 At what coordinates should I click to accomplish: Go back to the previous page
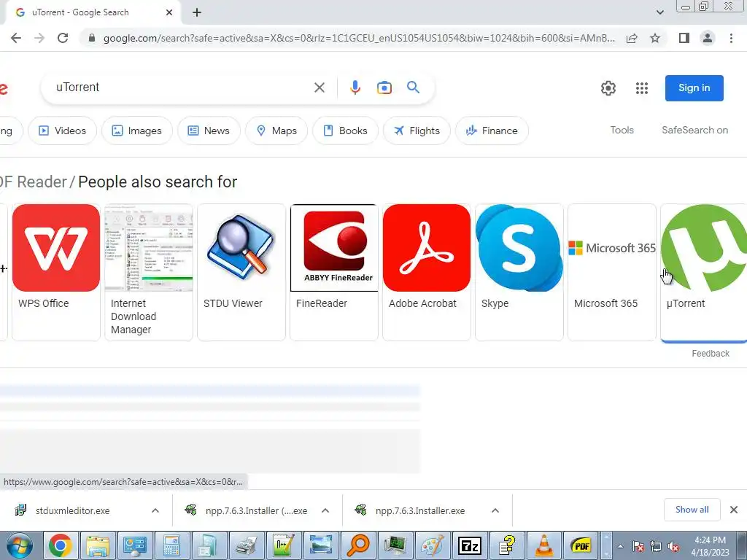[16, 38]
